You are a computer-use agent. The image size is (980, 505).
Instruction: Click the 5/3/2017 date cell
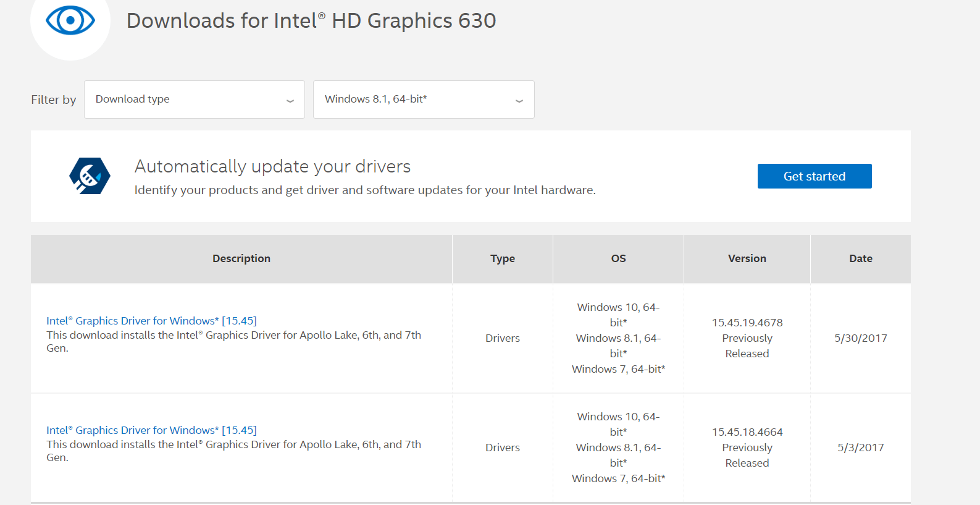point(860,448)
